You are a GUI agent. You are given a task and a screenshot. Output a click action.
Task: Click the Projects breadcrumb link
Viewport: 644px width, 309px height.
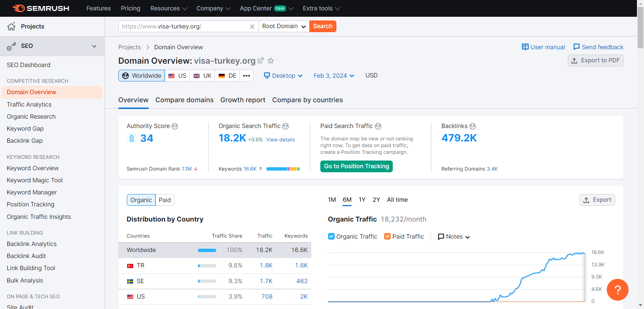129,47
